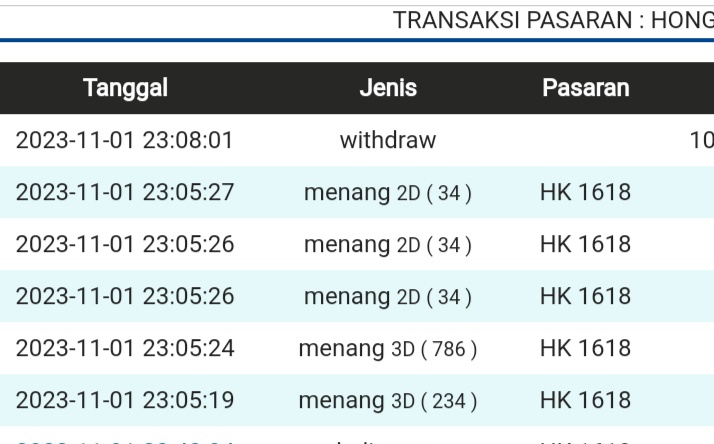This screenshot has height=444, width=714.
Task: Click HK 1618 in the 23:05:27 row
Action: [x=585, y=192]
